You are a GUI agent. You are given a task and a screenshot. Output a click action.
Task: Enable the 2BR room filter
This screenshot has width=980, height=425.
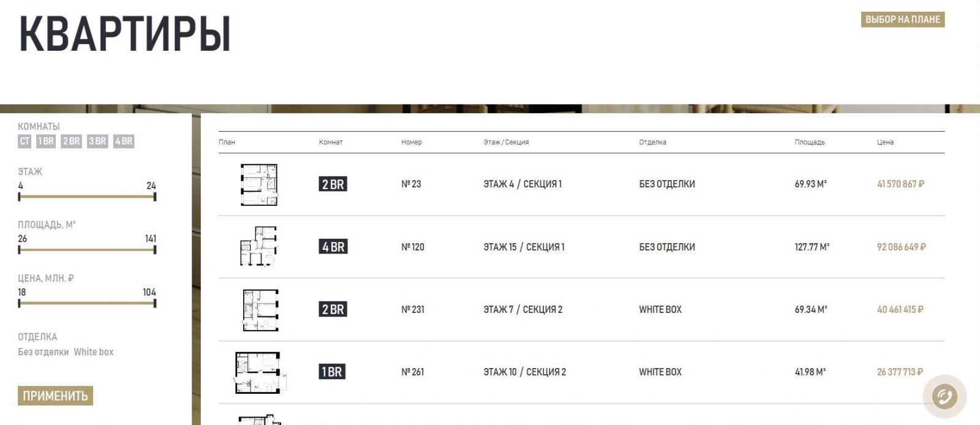[72, 141]
